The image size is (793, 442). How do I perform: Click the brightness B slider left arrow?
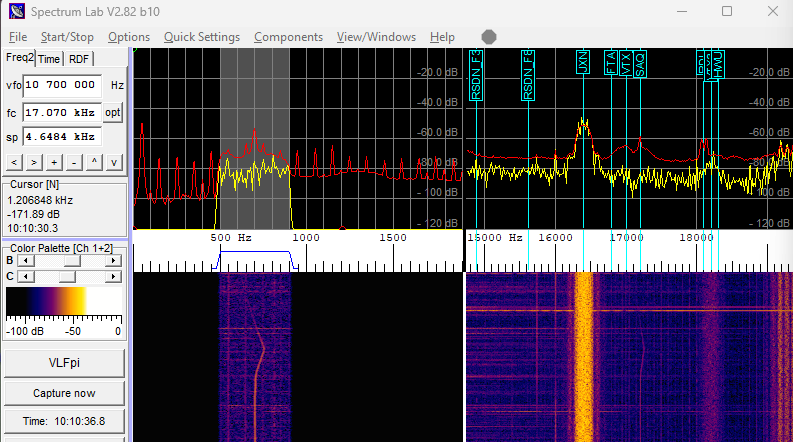[x=26, y=261]
